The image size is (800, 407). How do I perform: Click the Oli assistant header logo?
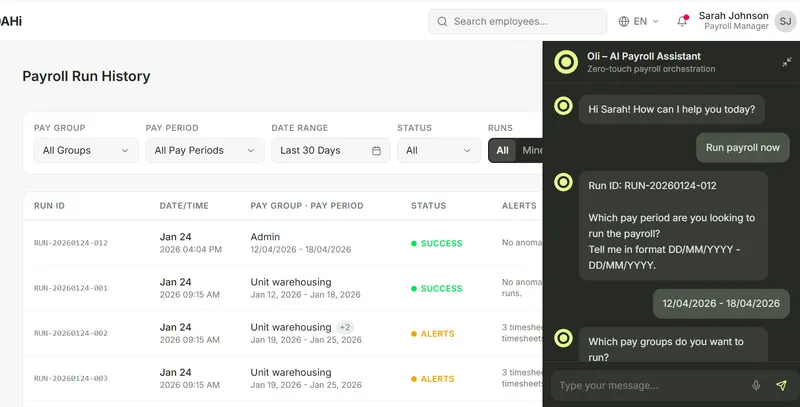click(566, 62)
